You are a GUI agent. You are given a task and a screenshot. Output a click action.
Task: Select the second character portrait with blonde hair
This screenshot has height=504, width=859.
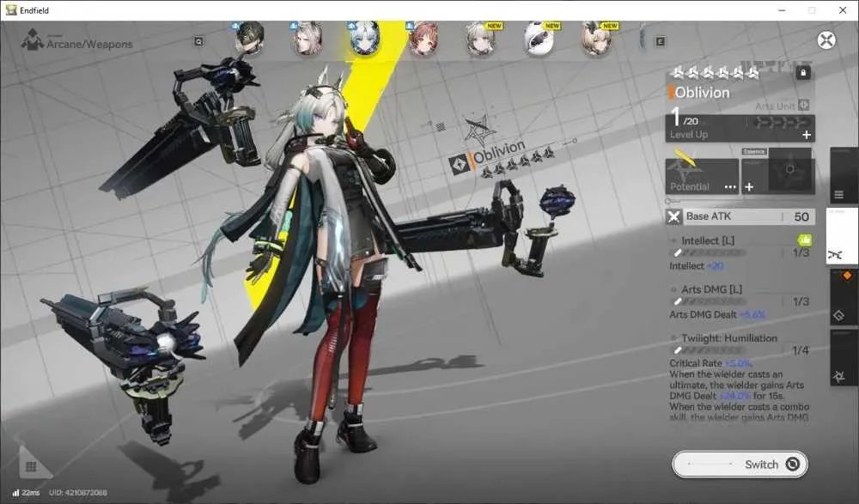[308, 39]
